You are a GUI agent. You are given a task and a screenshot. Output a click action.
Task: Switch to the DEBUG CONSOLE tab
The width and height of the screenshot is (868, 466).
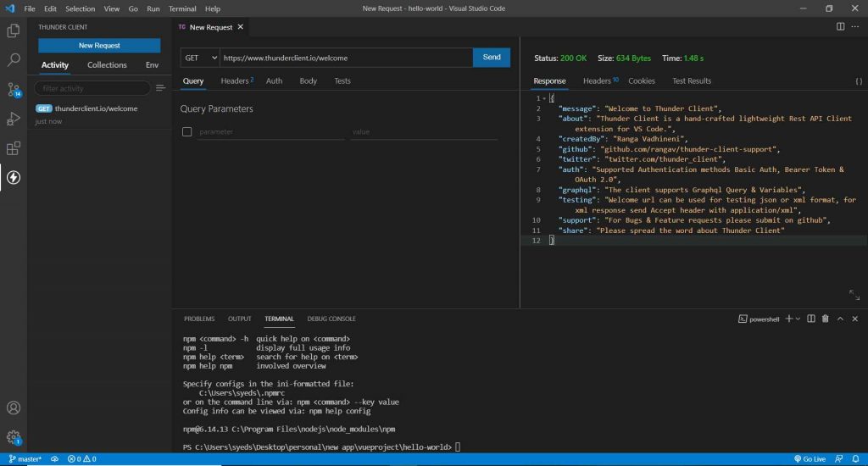click(x=331, y=319)
